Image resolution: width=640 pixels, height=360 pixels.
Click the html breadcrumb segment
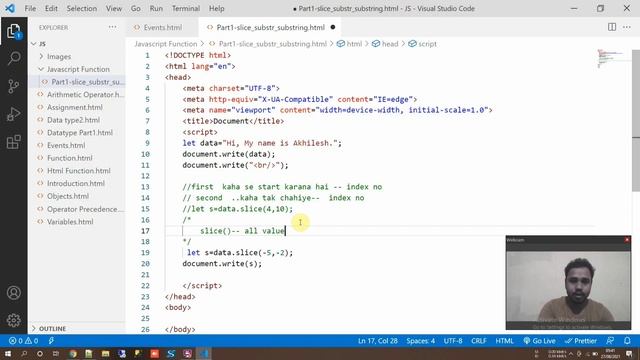349,44
